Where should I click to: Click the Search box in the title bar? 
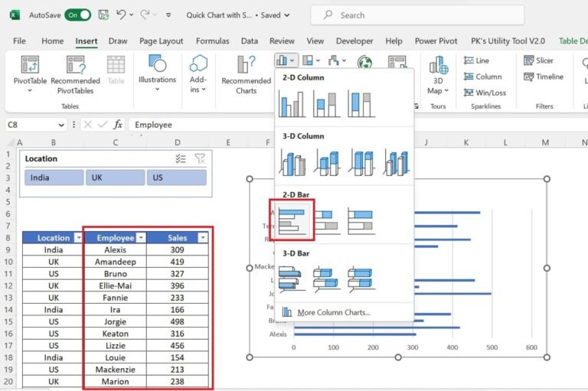406,15
